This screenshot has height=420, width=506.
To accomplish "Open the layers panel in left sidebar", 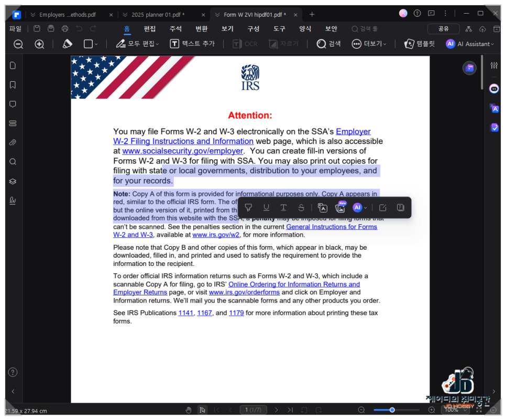I will click(x=13, y=181).
